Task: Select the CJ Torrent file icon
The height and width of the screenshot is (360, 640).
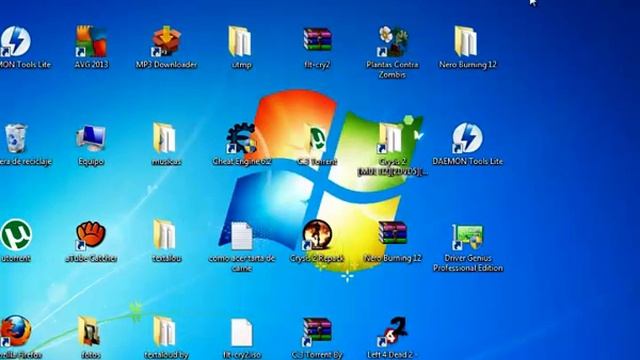Action: pyautogui.click(x=317, y=139)
